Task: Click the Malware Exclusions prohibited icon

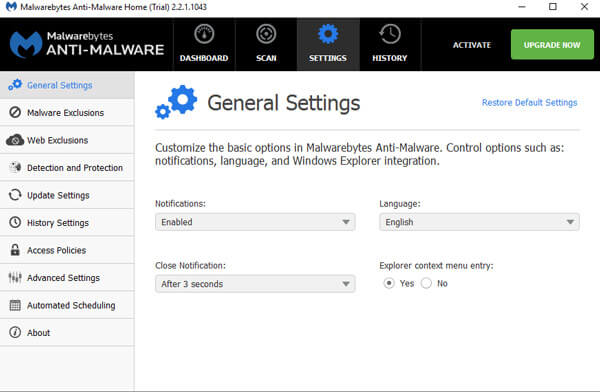Action: tap(15, 113)
